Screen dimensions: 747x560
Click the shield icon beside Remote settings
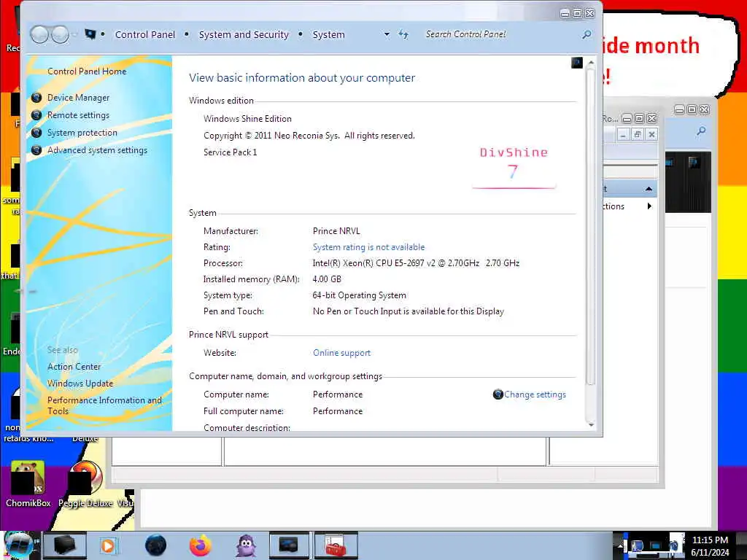[36, 115]
